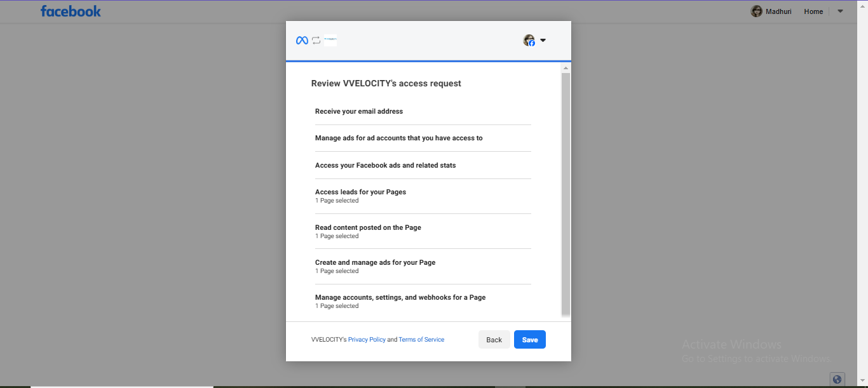
Task: Click the dialog vertical scrollbar thumb
Action: [x=566, y=194]
